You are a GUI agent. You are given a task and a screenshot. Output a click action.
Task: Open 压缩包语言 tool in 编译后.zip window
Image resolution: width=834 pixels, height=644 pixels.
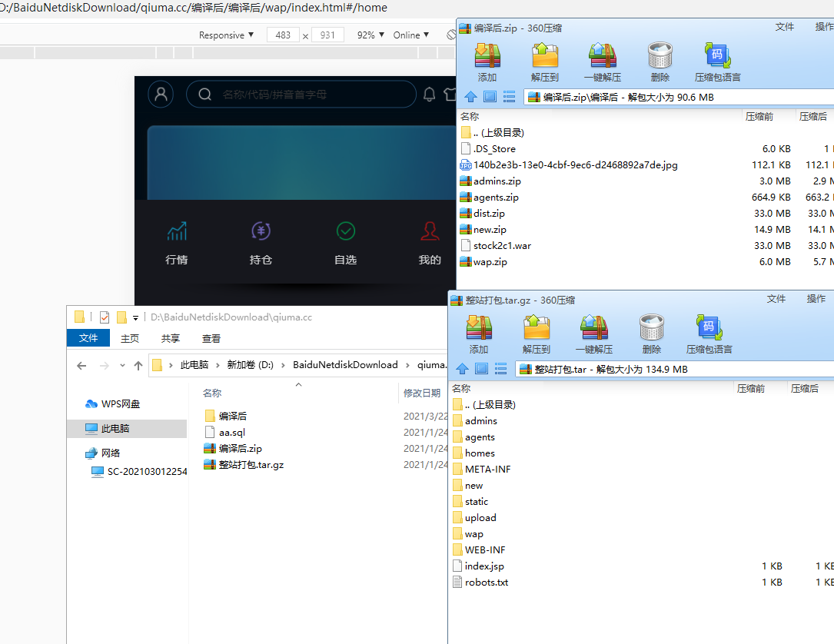click(717, 61)
